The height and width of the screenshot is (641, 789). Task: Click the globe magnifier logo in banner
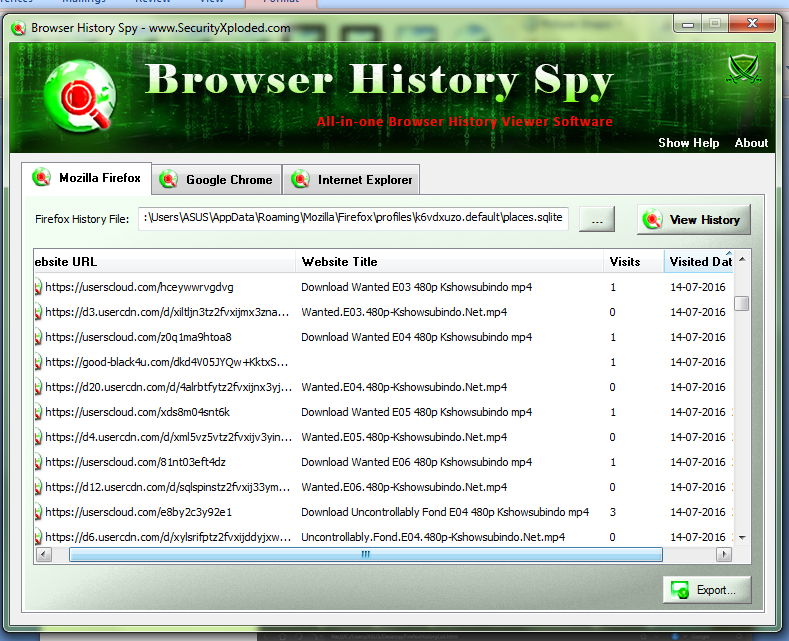pos(80,96)
